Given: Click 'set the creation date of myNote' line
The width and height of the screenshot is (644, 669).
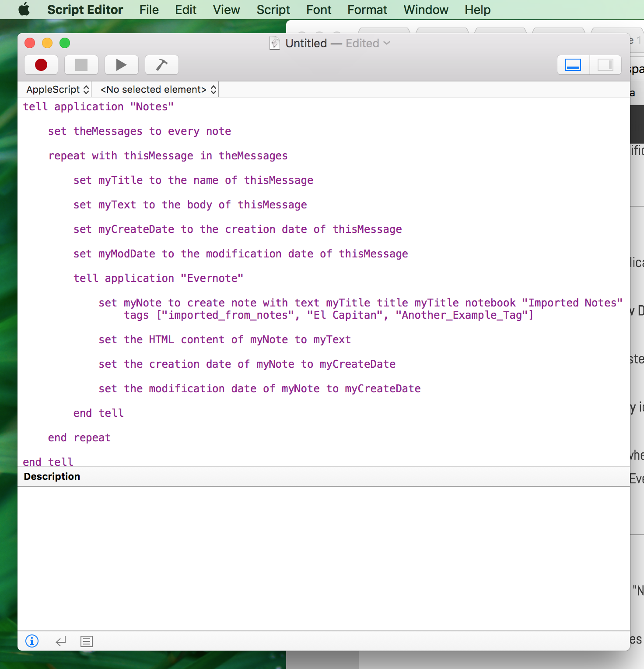Looking at the screenshot, I should tap(247, 364).
